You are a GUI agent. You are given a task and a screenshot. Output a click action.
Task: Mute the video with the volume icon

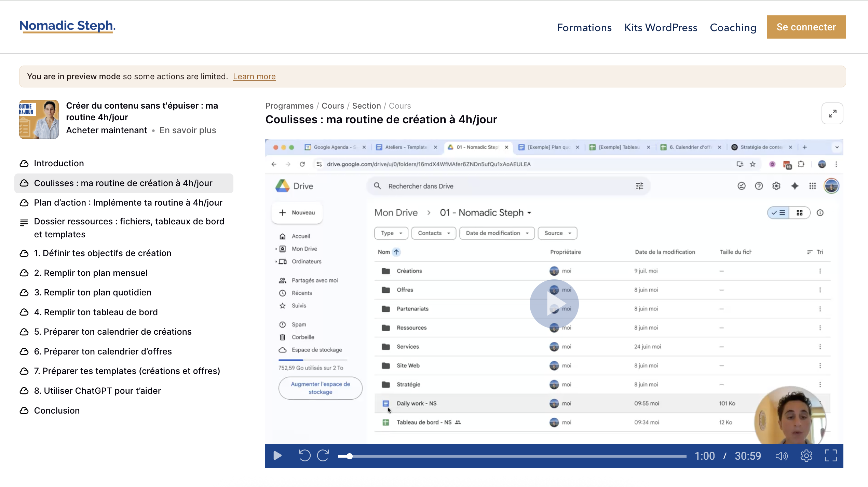click(782, 456)
